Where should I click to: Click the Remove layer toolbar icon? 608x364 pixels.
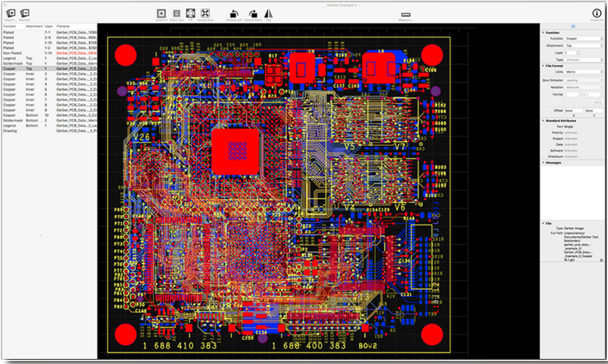click(x=25, y=13)
